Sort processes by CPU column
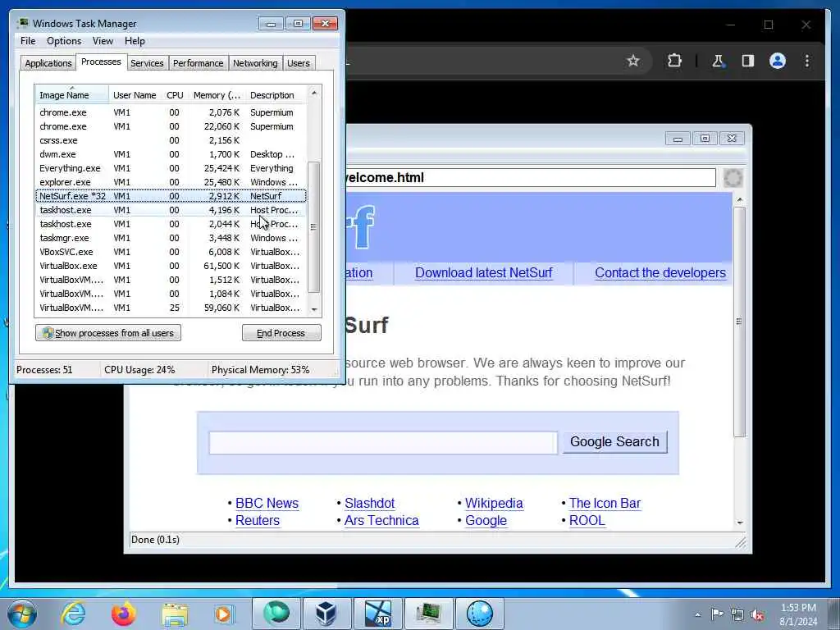 (x=175, y=95)
